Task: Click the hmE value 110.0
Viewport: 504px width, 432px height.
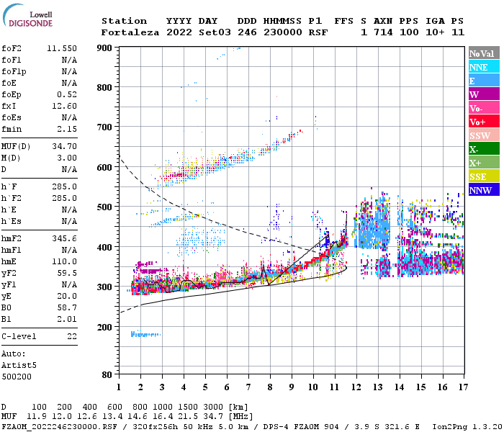Action: pyautogui.click(x=64, y=261)
